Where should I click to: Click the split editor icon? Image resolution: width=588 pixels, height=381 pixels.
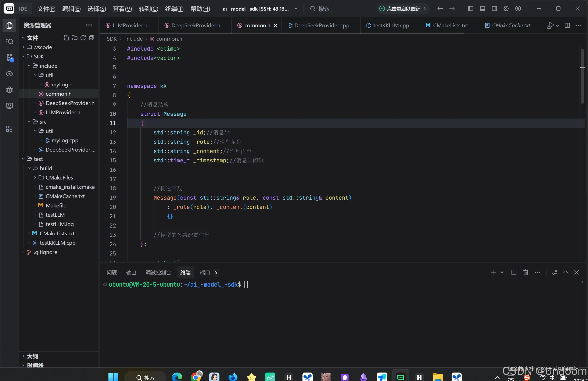point(567,25)
